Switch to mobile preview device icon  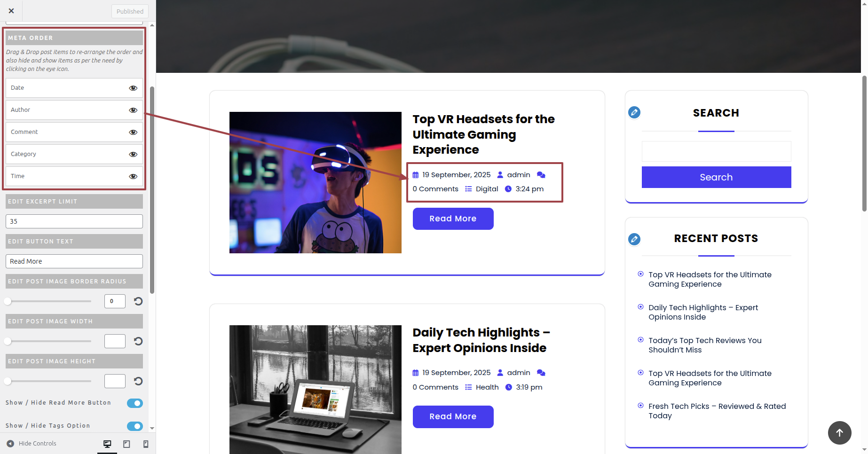146,444
